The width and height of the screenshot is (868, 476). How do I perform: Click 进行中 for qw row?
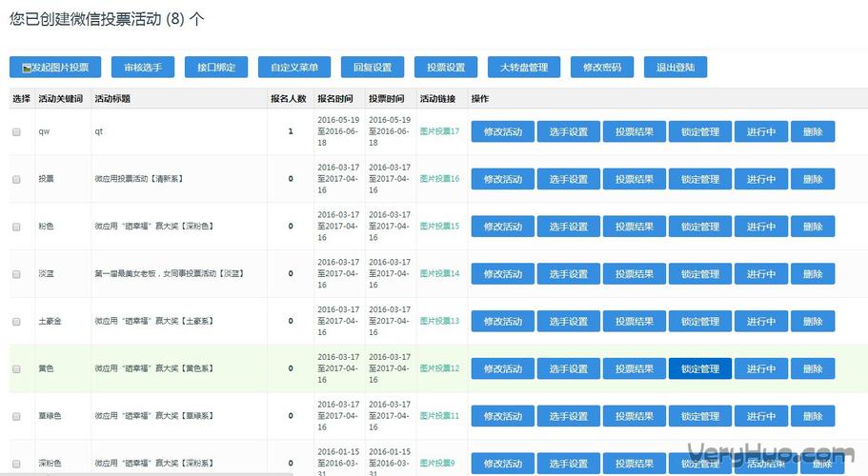coord(761,131)
